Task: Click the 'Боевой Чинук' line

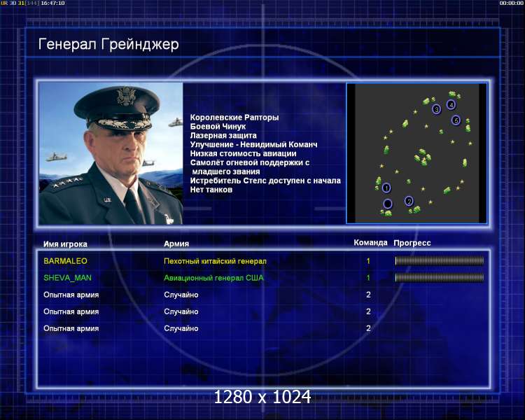Action: click(218, 127)
